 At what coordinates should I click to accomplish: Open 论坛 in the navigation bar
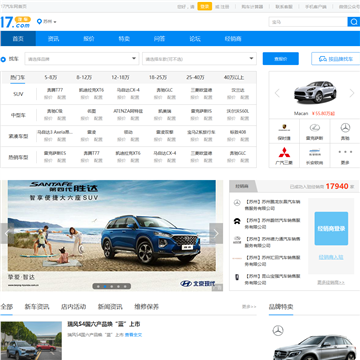click(195, 39)
